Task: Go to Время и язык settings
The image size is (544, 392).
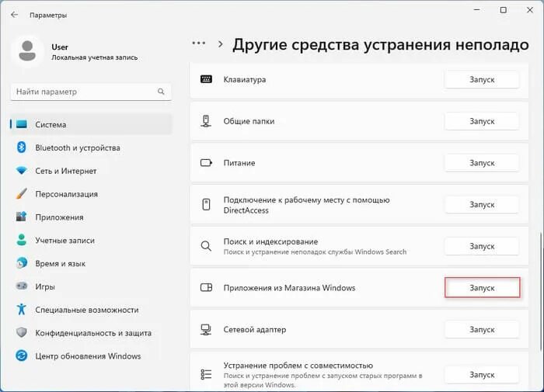Action: point(91,263)
